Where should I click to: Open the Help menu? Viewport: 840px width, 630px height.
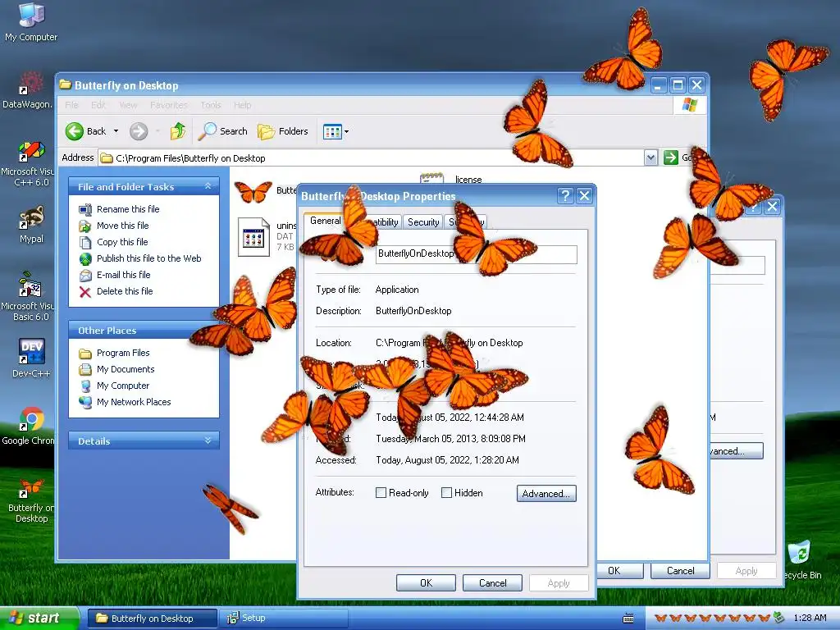tap(242, 105)
